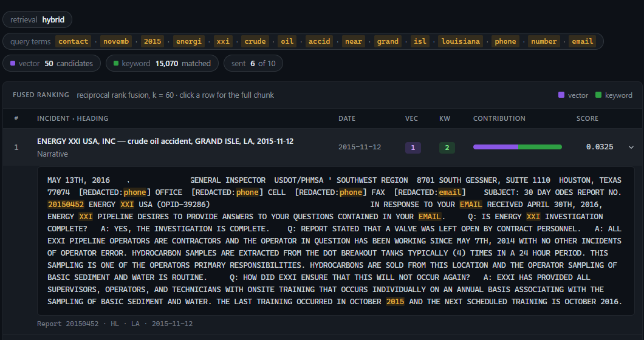This screenshot has height=340, width=644.
Task: Click the 'near' query term chip
Action: [x=354, y=41]
